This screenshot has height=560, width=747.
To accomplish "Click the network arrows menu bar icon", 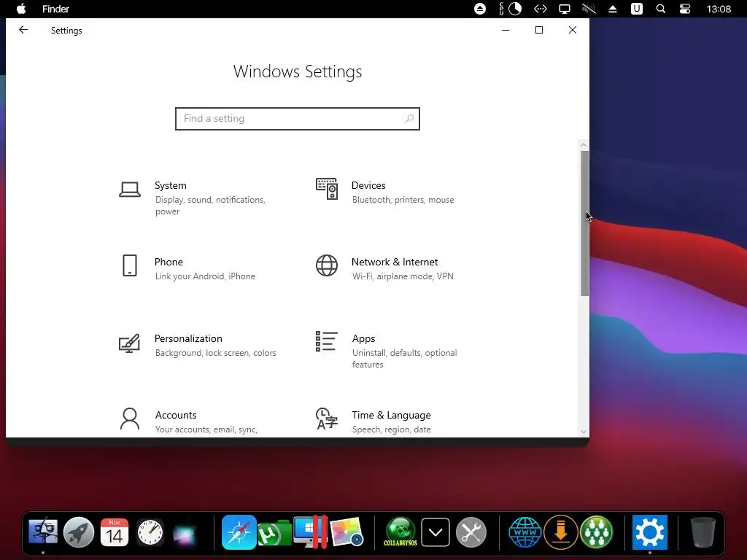I will pos(541,9).
